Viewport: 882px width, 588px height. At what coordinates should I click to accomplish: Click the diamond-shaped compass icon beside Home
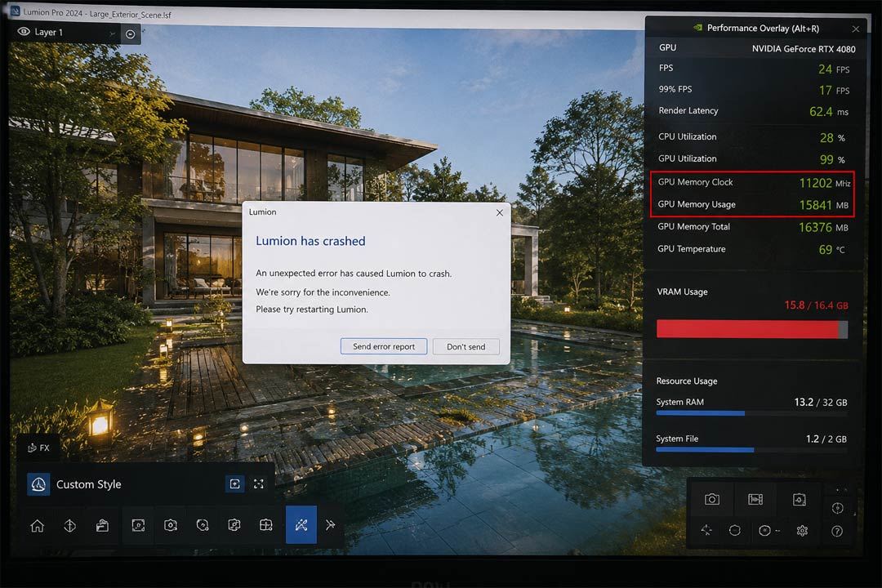tap(69, 526)
